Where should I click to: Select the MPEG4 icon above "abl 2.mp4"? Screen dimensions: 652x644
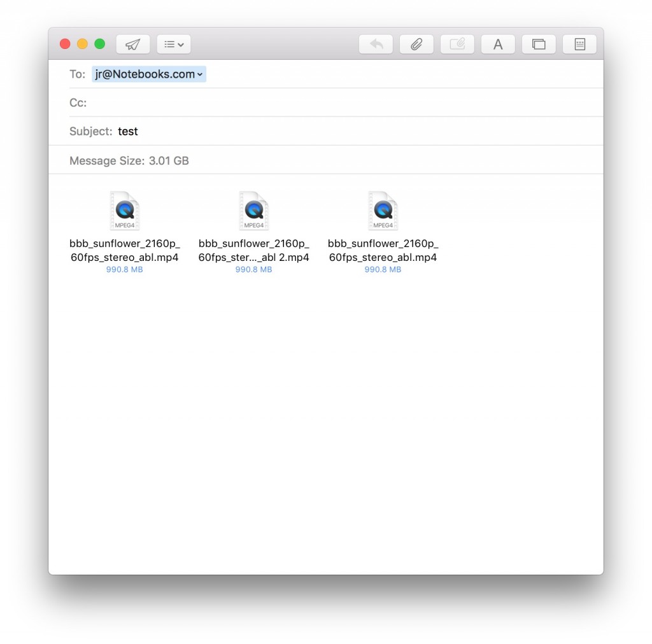[253, 210]
